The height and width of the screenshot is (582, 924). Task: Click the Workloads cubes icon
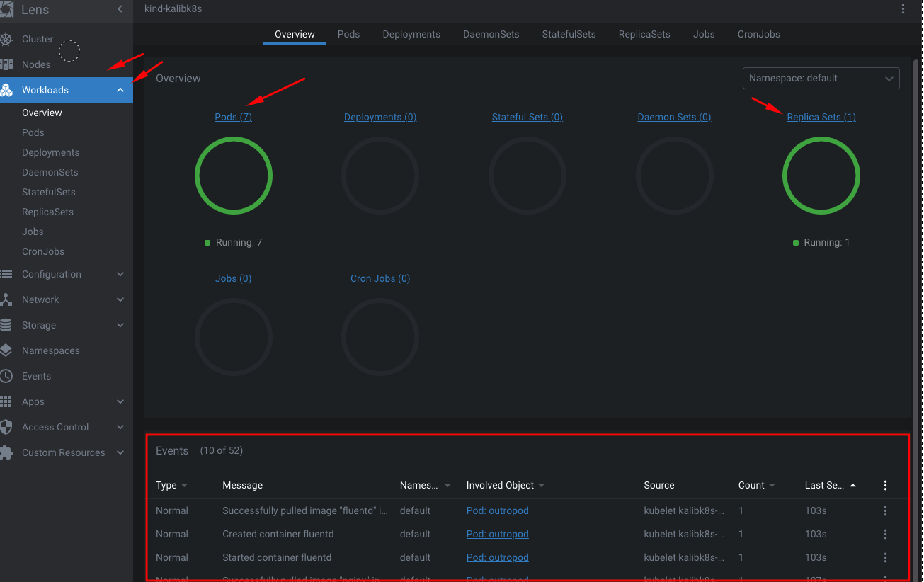coord(6,90)
